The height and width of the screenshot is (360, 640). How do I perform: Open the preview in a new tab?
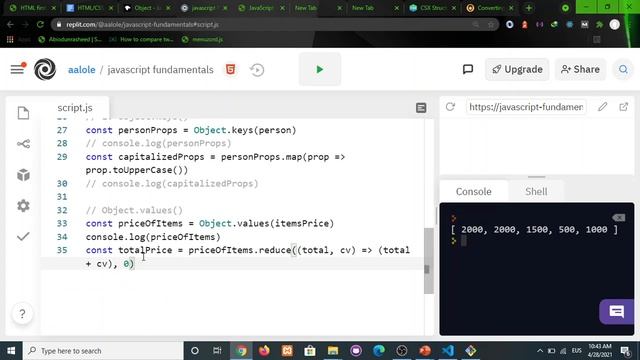click(624, 107)
